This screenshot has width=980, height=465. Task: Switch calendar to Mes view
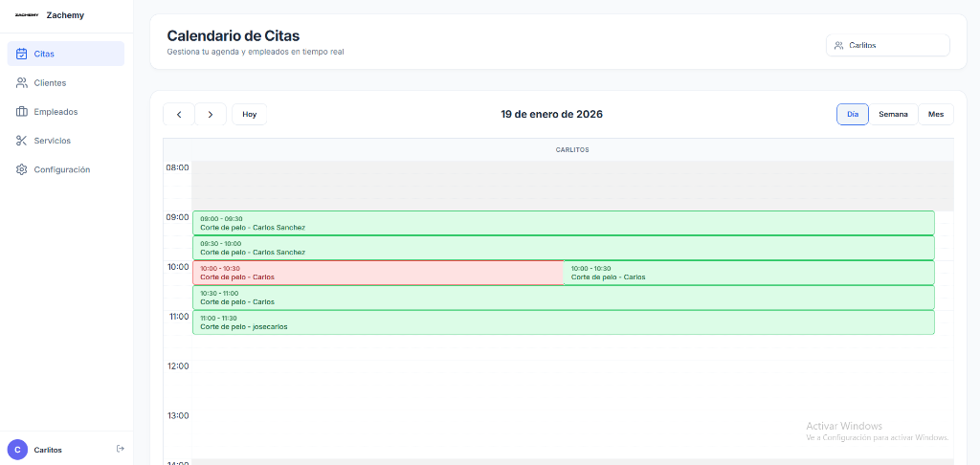coord(935,115)
